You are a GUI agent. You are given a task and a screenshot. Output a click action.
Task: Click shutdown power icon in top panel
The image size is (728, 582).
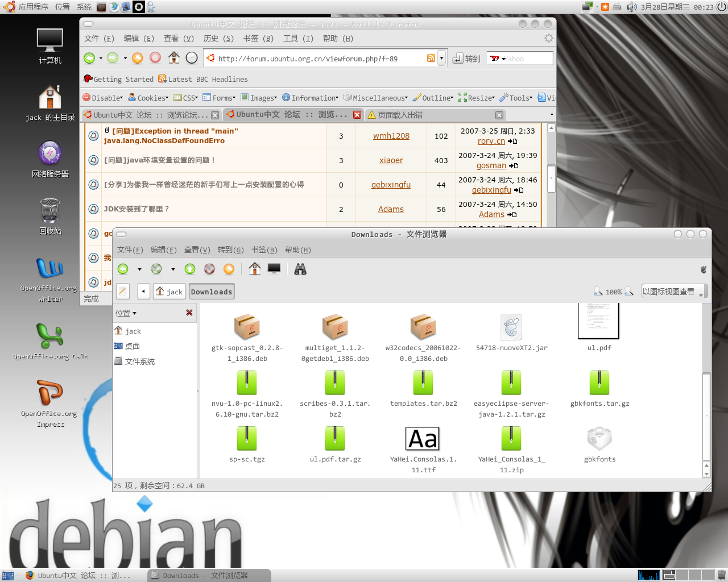pyautogui.click(x=721, y=7)
